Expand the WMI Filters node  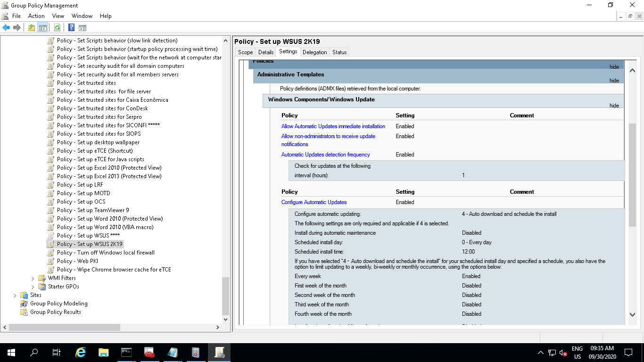pos(33,278)
